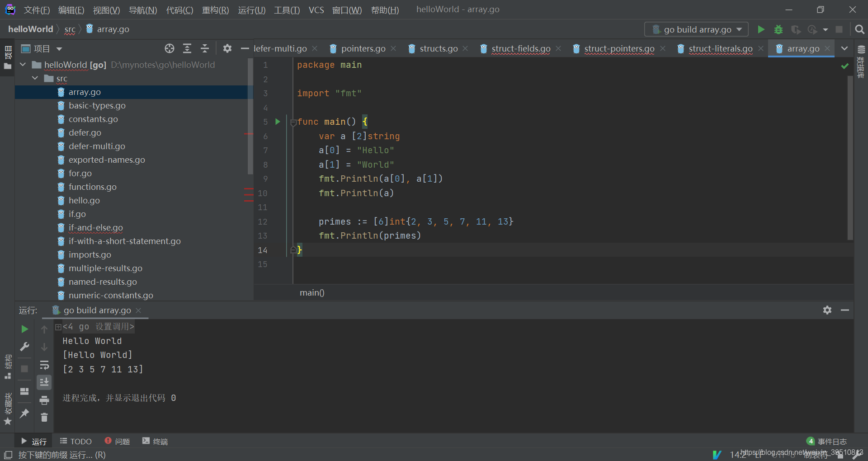
Task: Open the 重构(R) menu
Action: 215,9
